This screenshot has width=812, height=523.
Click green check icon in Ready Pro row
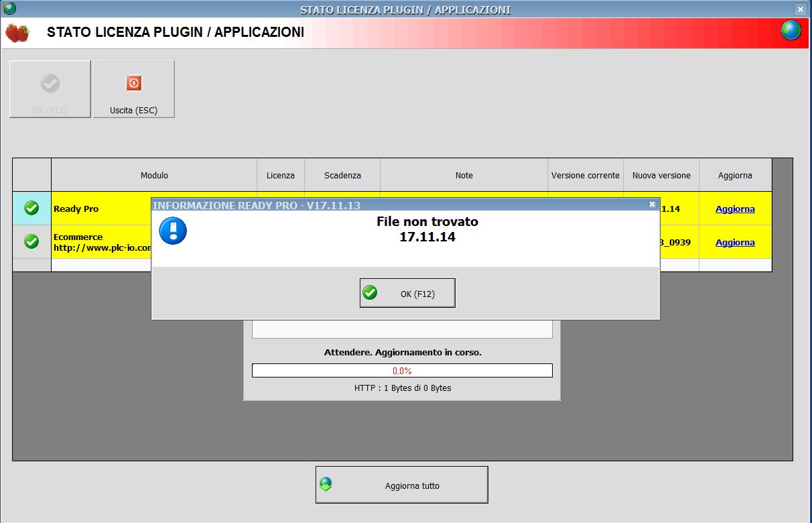[31, 209]
